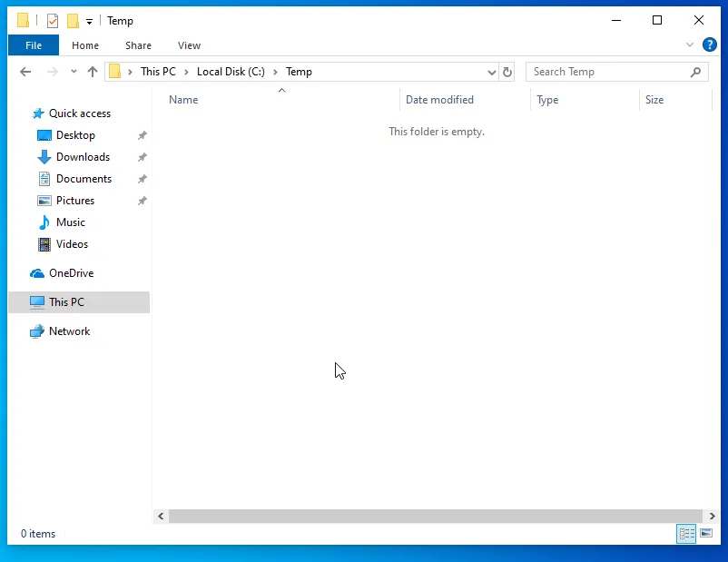This screenshot has width=728, height=562.
Task: Click the Music note icon
Action: (x=44, y=222)
